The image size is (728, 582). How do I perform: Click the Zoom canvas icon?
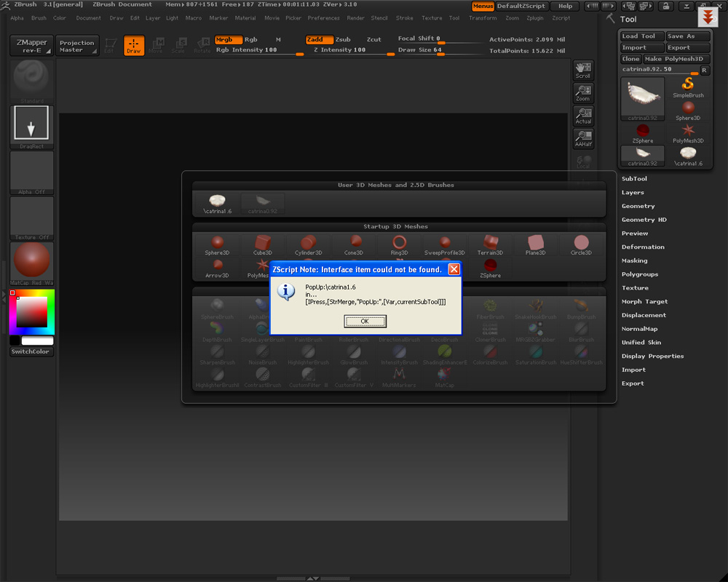pyautogui.click(x=583, y=92)
